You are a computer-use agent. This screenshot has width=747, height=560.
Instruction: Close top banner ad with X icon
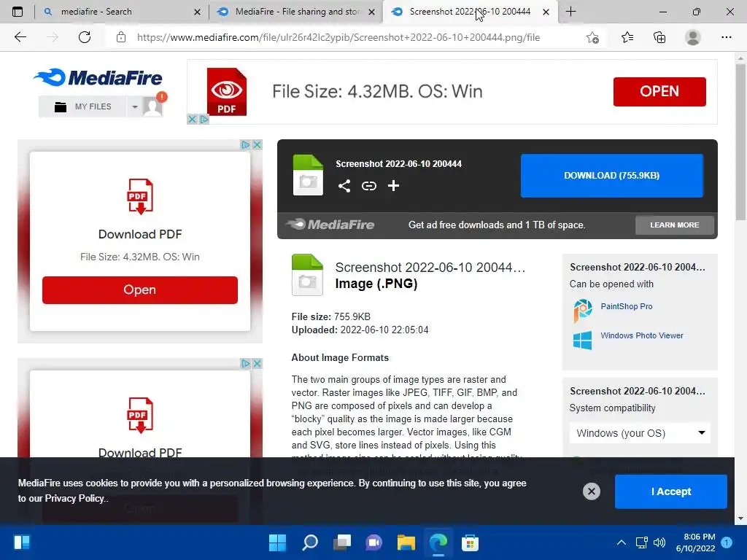click(192, 119)
